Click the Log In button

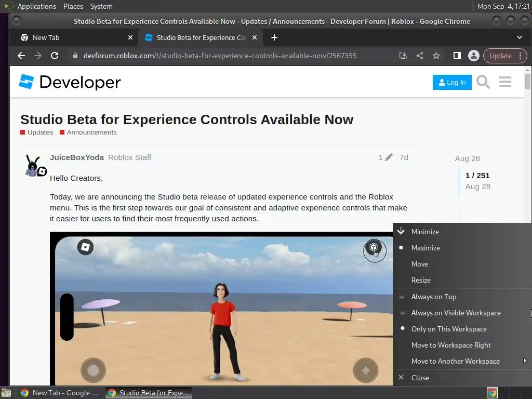pos(452,82)
